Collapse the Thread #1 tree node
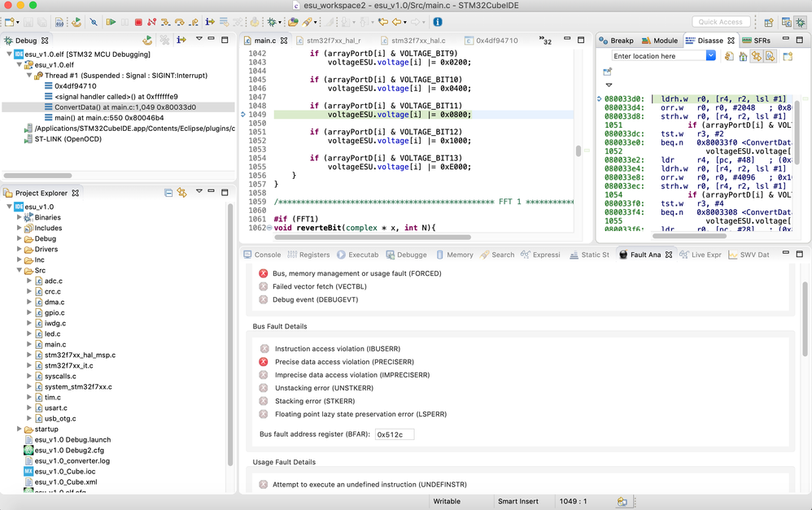 click(x=29, y=75)
